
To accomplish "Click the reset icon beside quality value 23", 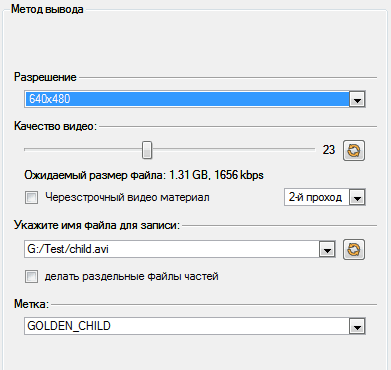I will coord(354,151).
